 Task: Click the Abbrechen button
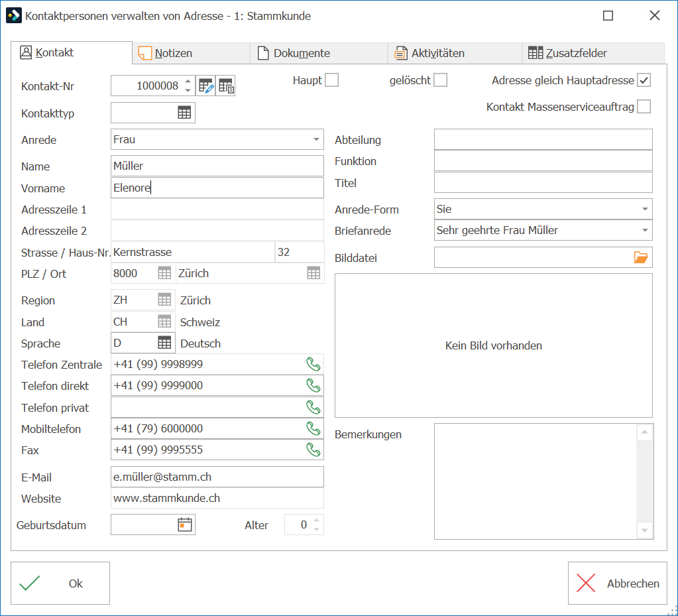point(618,583)
